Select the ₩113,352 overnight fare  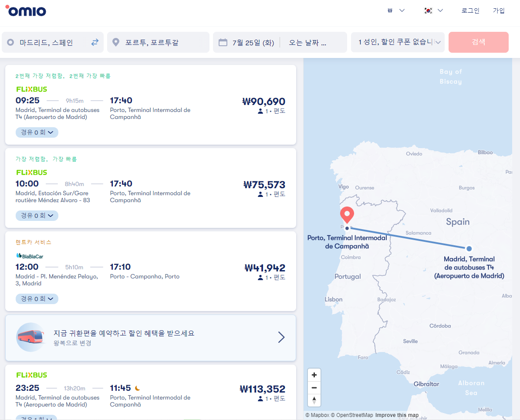(262, 389)
